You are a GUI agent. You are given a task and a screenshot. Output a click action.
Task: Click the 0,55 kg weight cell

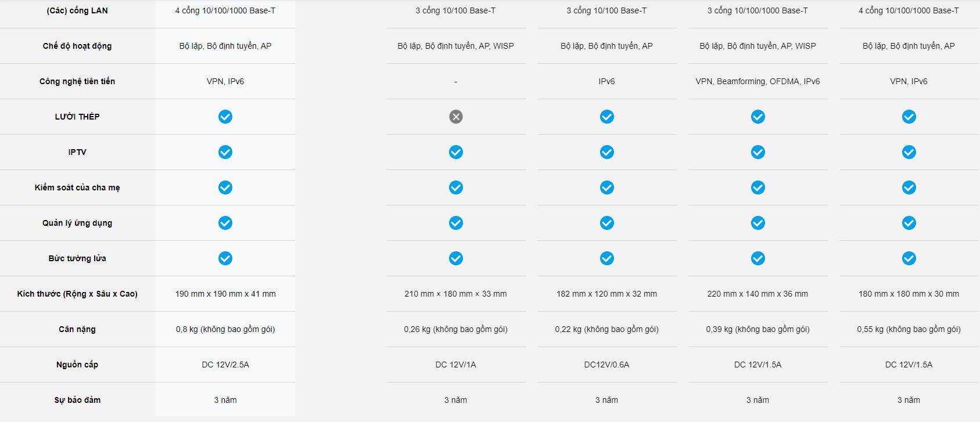(909, 329)
